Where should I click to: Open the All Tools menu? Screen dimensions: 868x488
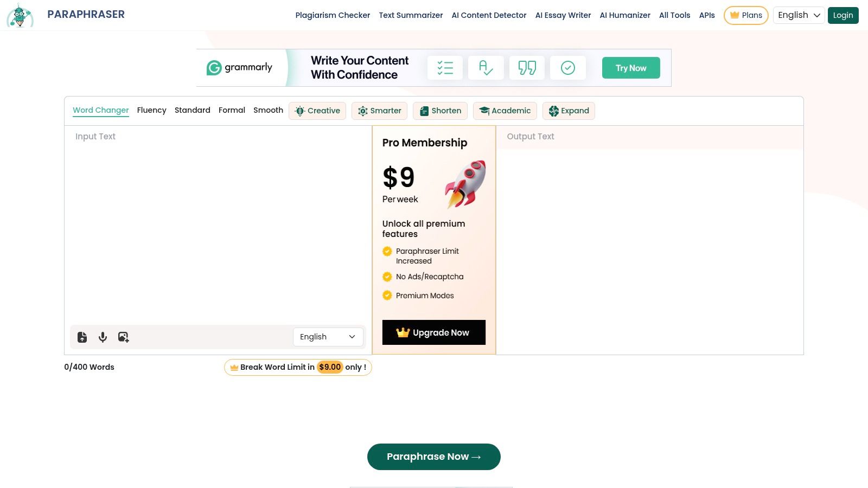click(x=674, y=15)
